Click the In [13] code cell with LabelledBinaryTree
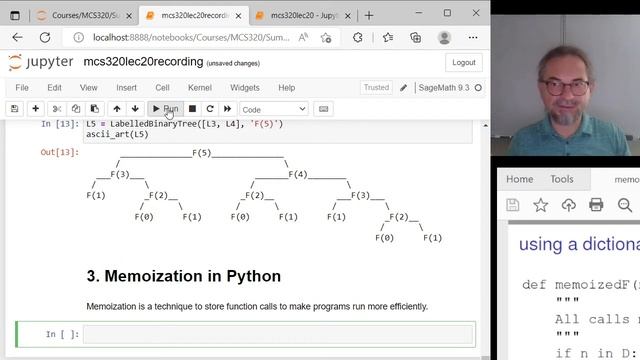The height and width of the screenshot is (360, 640). (x=278, y=131)
